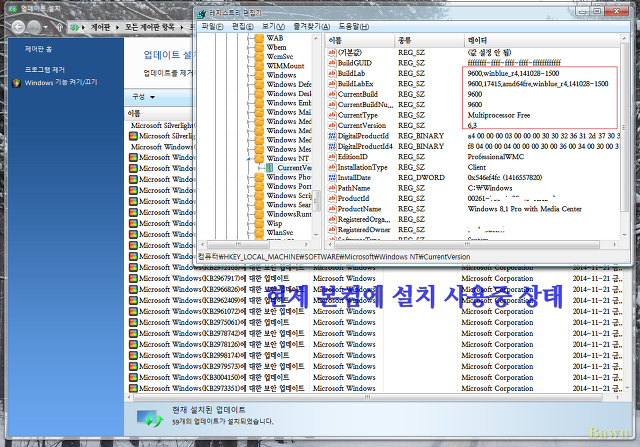Click the icon of KB2961072 update row
Screen dimensions: 640x447
pos(133,311)
